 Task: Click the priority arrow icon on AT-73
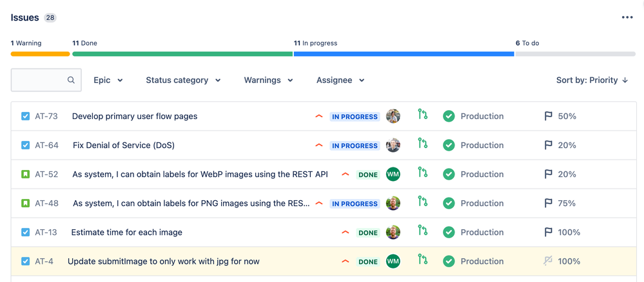tap(319, 116)
